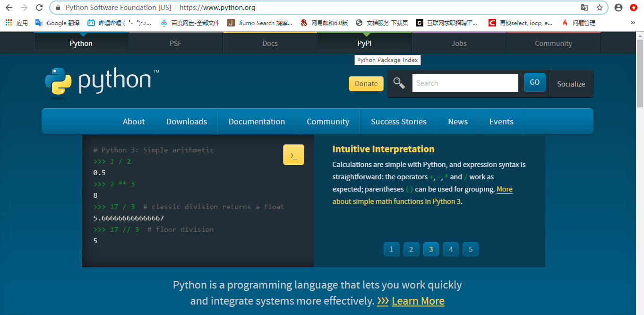This screenshot has width=644, height=315.
Task: Open the Documentation menu item
Action: pos(257,122)
